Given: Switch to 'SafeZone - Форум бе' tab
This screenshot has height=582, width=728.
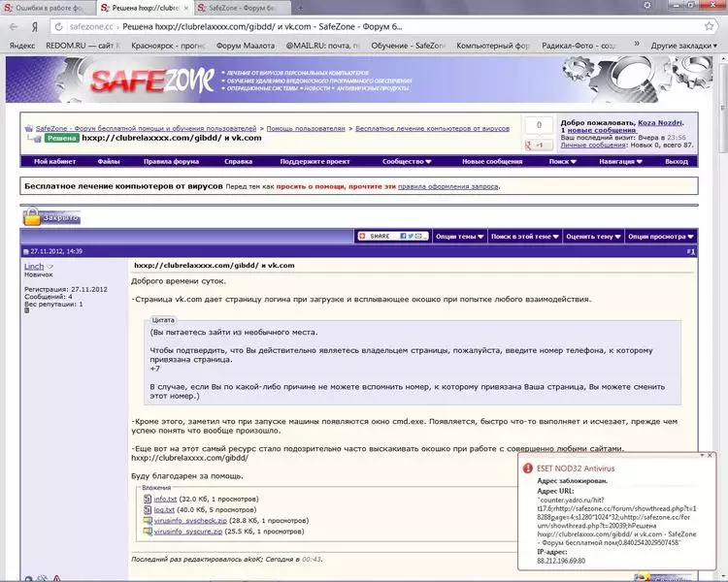Looking at the screenshot, I should pyautogui.click(x=242, y=8).
